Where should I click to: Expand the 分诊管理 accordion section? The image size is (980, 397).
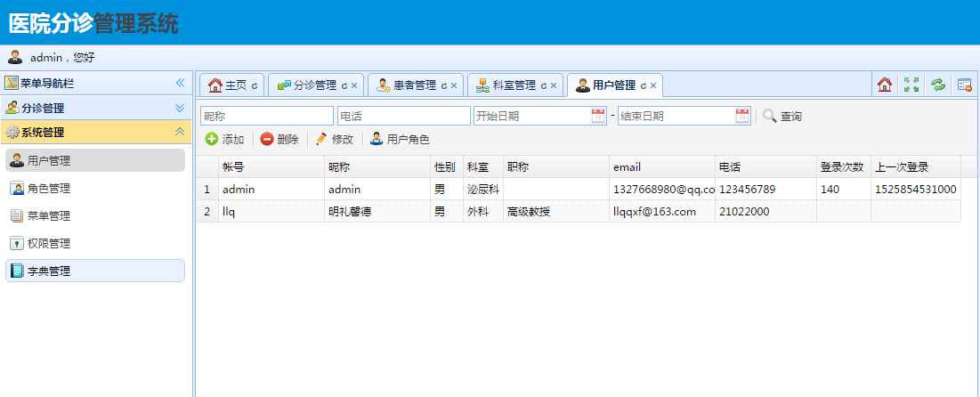[180, 109]
